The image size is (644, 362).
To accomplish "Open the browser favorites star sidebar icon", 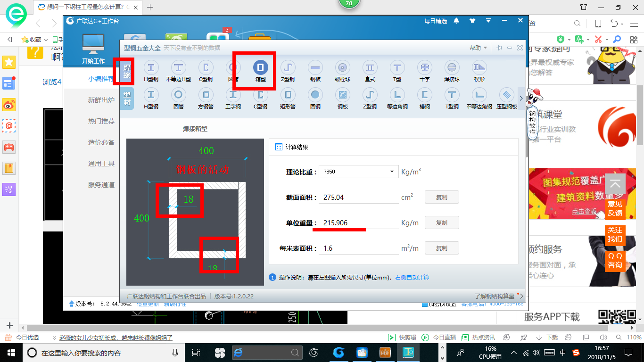I will click(9, 62).
